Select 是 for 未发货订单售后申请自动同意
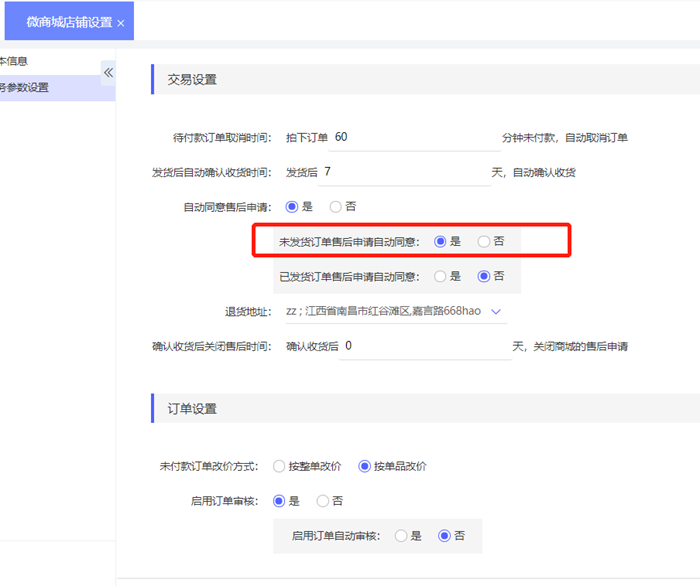Screen dimensions: 700x586 click(440, 241)
